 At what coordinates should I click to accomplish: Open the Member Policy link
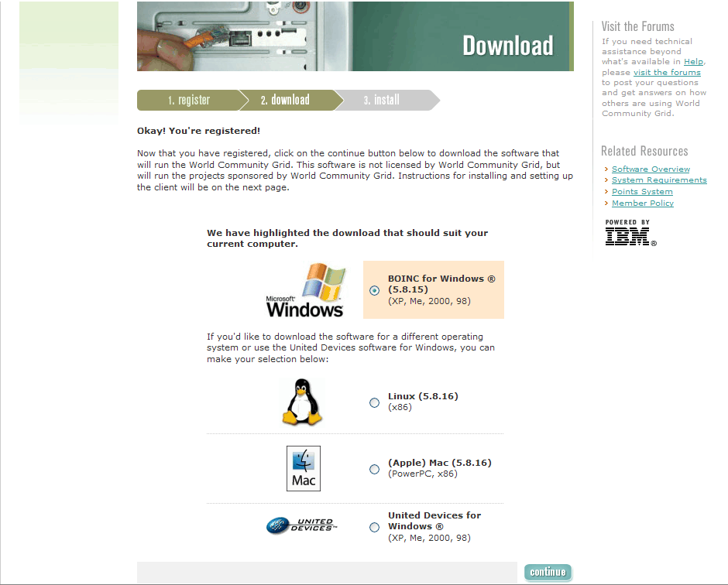tap(643, 204)
